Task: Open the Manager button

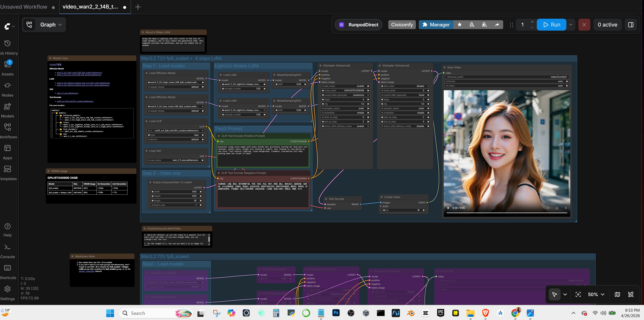Action: 436,24
